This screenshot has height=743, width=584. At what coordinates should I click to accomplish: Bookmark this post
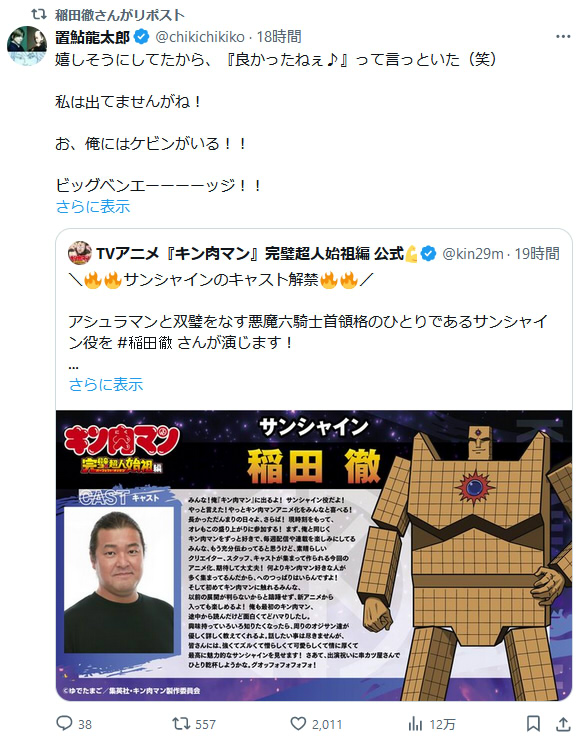(x=533, y=724)
